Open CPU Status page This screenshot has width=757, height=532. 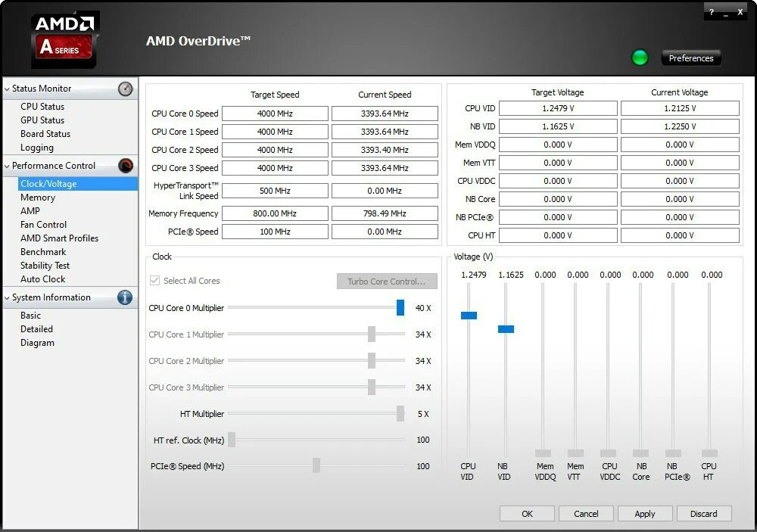pyautogui.click(x=42, y=106)
